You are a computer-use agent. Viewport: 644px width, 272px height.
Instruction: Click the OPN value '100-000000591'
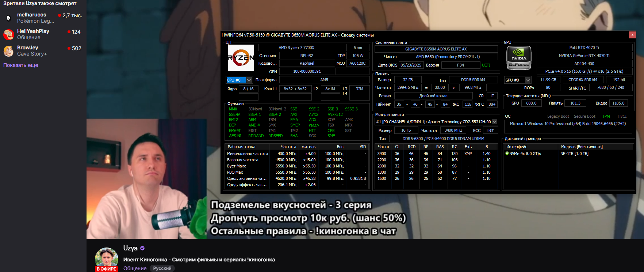(x=307, y=71)
